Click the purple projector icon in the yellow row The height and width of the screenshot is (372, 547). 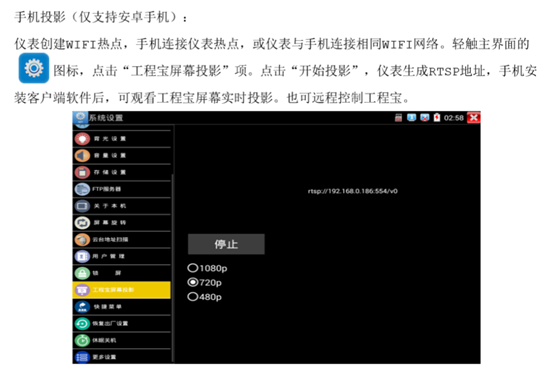82,290
